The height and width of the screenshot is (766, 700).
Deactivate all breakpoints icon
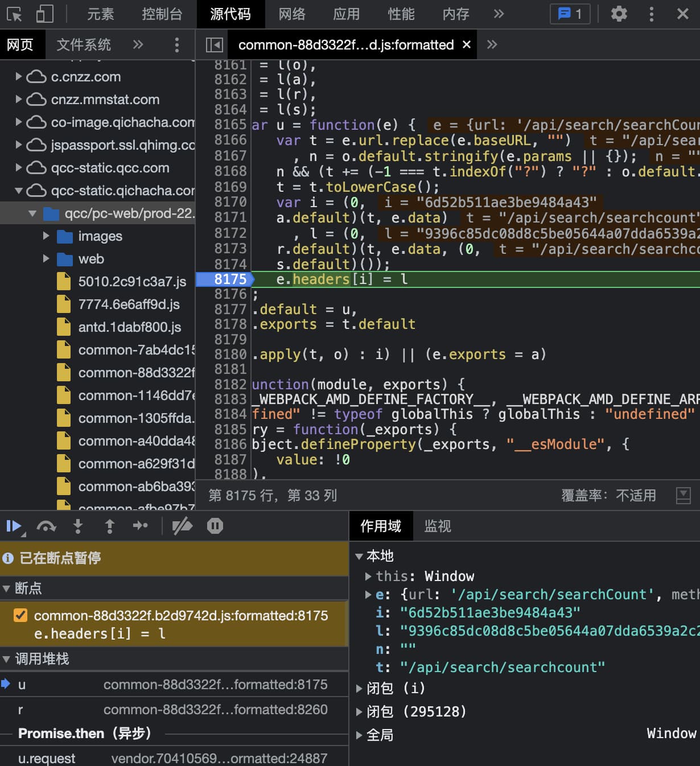[182, 526]
